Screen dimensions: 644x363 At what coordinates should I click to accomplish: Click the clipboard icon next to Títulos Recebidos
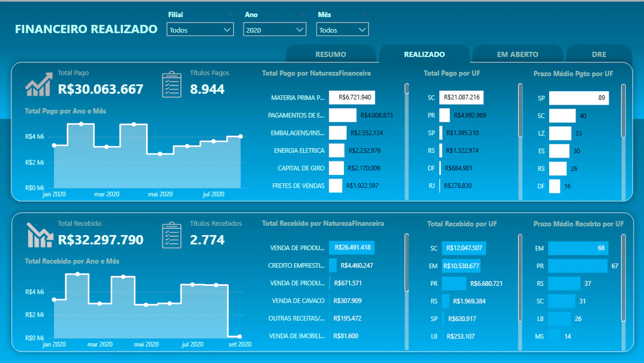[172, 236]
